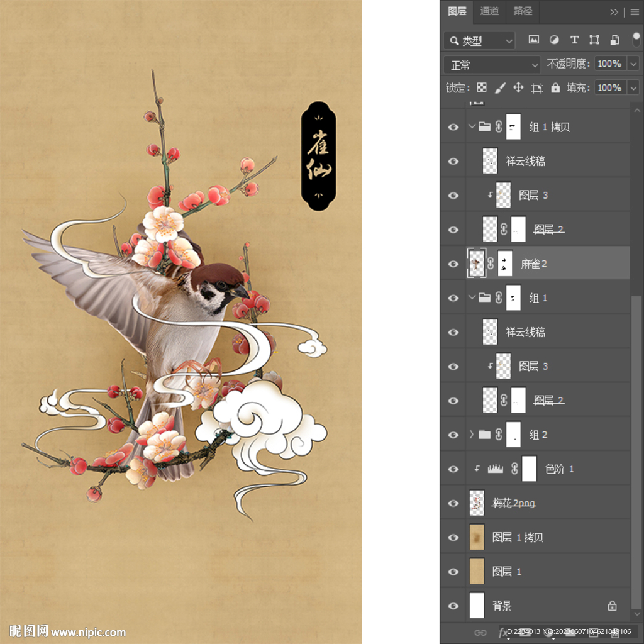The height and width of the screenshot is (644, 644).
Task: Click lock transparent pixels icon
Action: (482, 88)
